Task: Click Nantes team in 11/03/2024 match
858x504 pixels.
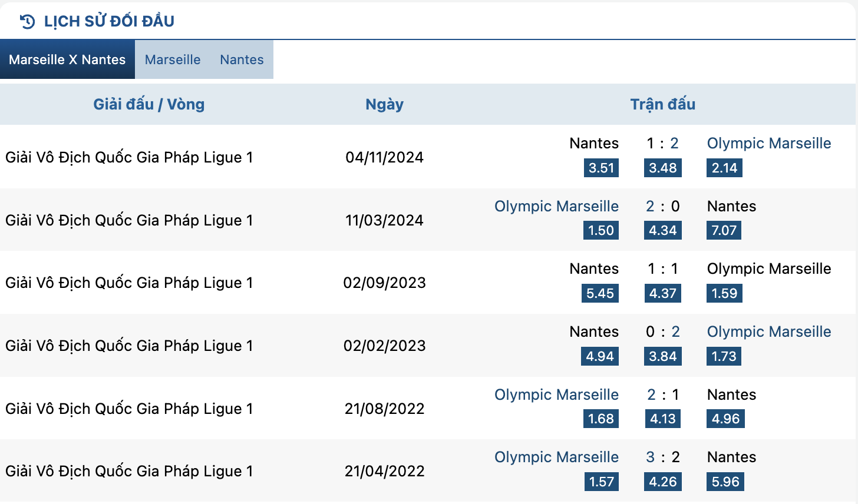Action: coord(731,206)
